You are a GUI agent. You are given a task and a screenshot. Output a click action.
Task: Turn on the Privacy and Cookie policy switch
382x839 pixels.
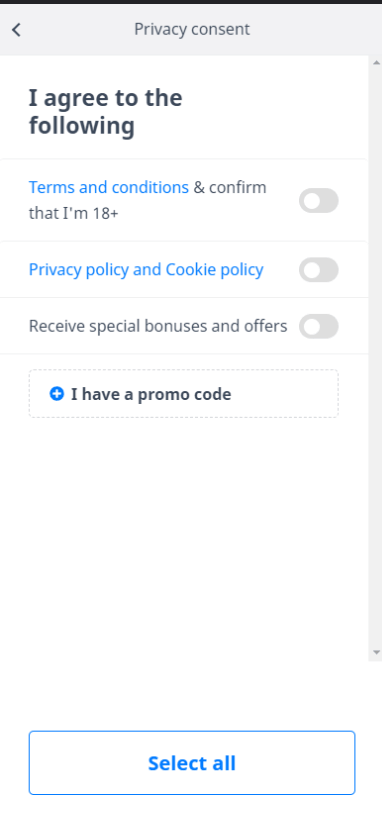coord(319,270)
